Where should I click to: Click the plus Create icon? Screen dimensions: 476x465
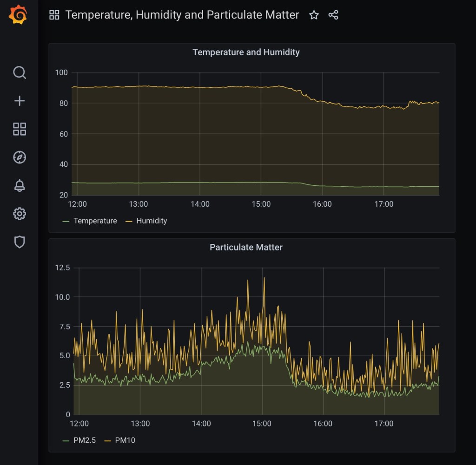click(x=20, y=101)
